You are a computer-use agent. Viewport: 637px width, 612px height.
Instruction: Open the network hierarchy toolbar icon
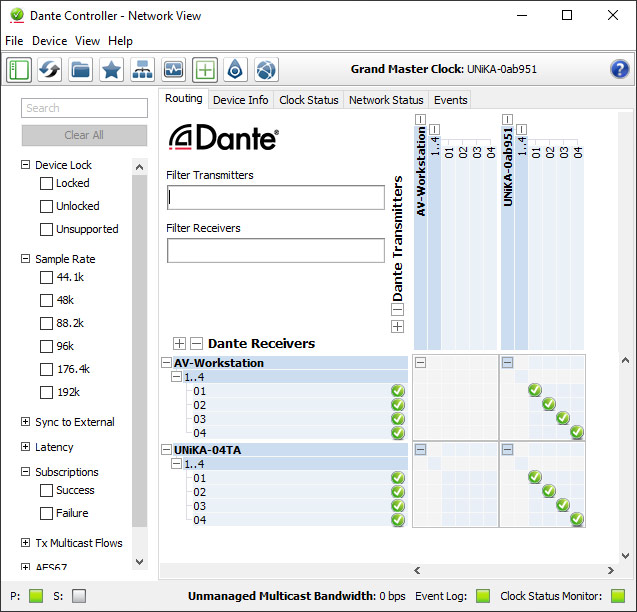(x=143, y=69)
